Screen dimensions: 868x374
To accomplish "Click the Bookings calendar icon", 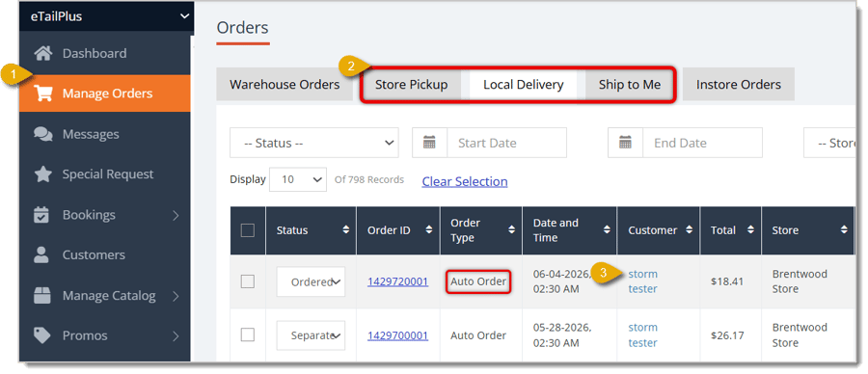I will tap(42, 215).
